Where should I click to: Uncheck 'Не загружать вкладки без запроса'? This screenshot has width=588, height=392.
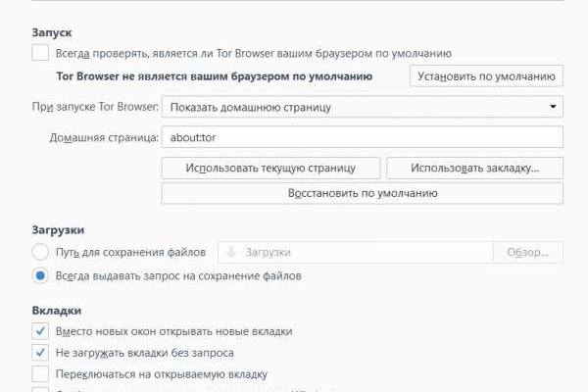40,353
